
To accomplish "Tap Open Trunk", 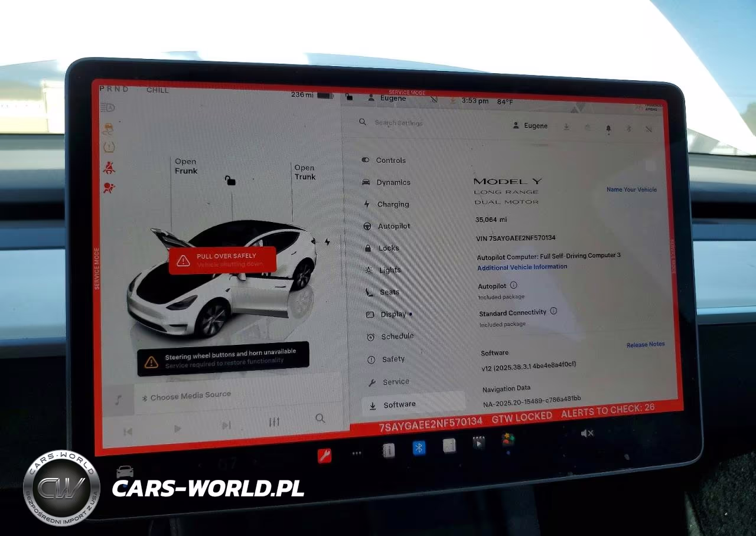I will tap(305, 172).
